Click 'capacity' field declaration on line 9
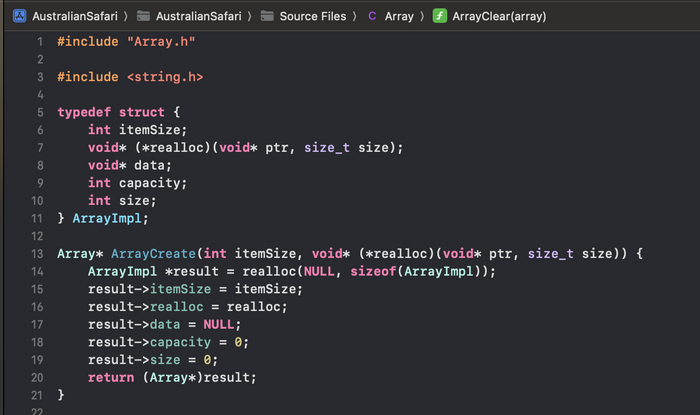The height and width of the screenshot is (415, 700). click(x=150, y=183)
